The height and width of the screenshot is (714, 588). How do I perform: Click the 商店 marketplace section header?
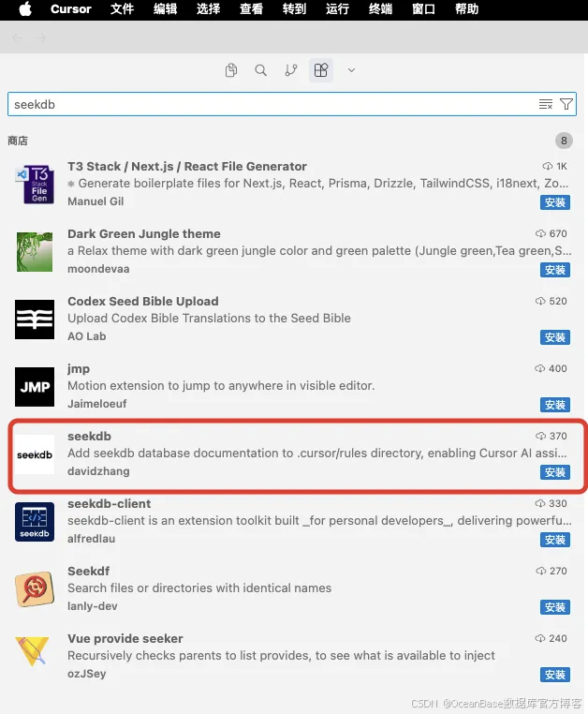[x=18, y=141]
